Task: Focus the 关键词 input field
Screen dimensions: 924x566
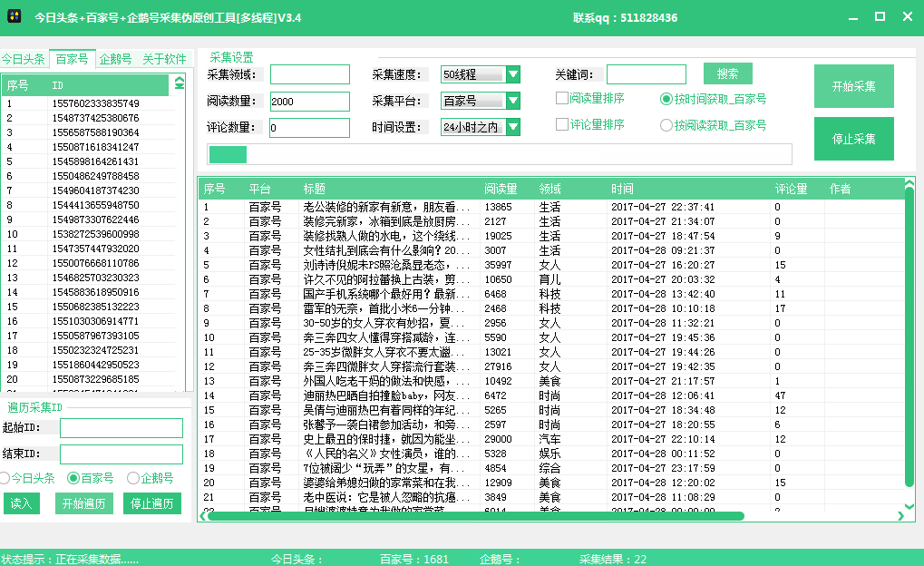Action: point(647,74)
